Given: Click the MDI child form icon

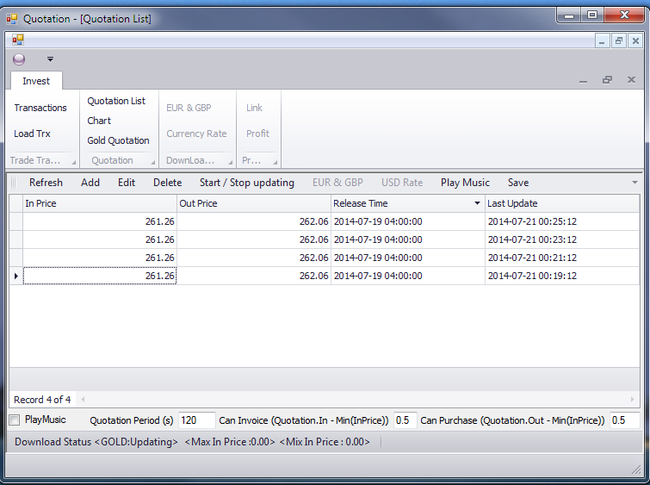Looking at the screenshot, I should click(x=18, y=40).
